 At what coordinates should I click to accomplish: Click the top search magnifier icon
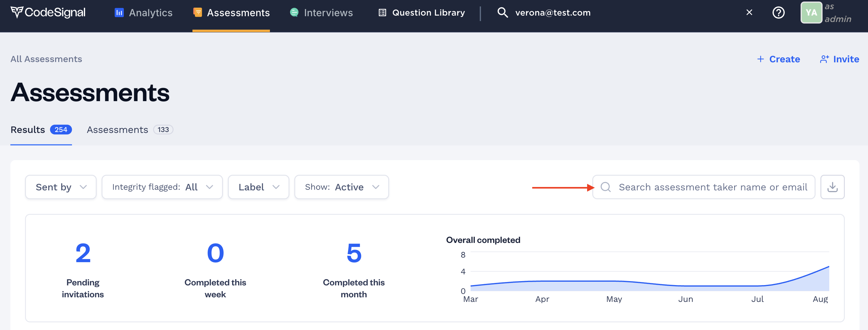click(502, 13)
